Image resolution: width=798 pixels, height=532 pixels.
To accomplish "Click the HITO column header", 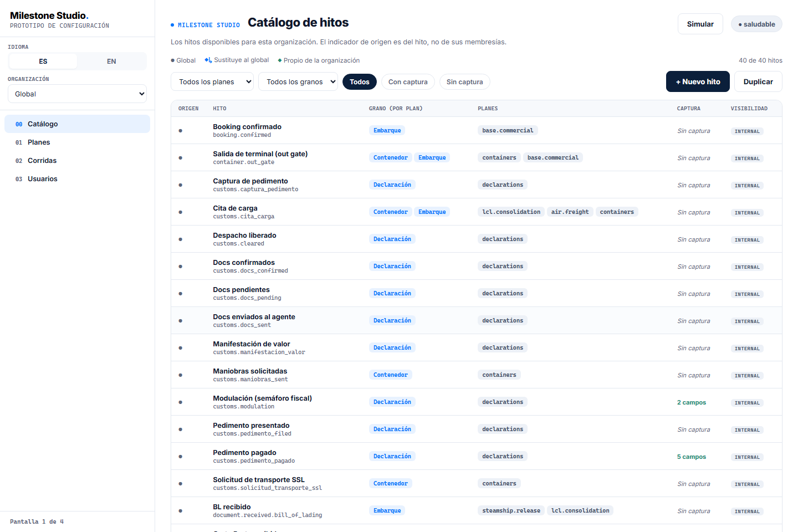I will click(219, 109).
